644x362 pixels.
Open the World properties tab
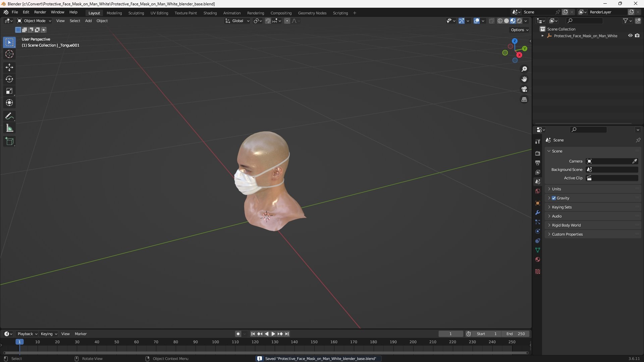point(538,191)
